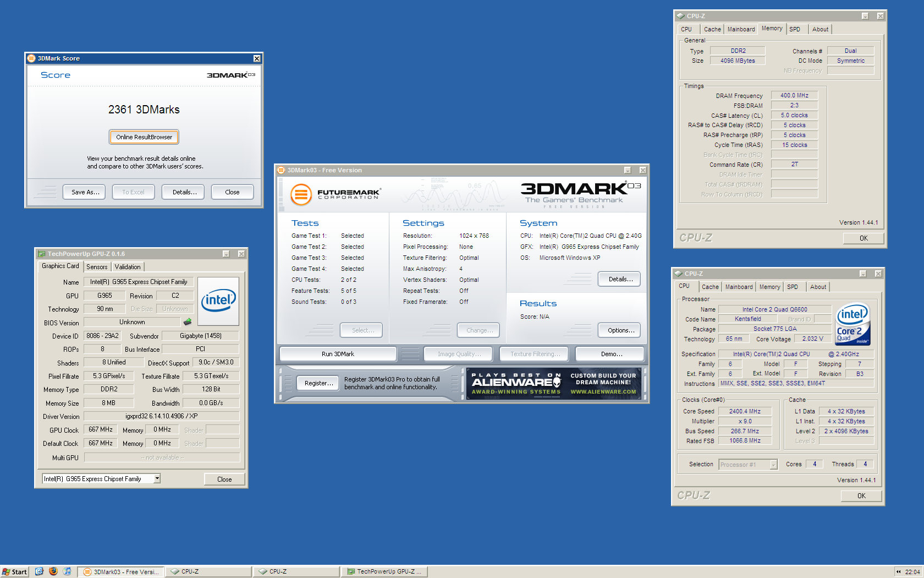Switch to the Validation tab in GPU-Z
The height and width of the screenshot is (578, 924).
pyautogui.click(x=128, y=266)
